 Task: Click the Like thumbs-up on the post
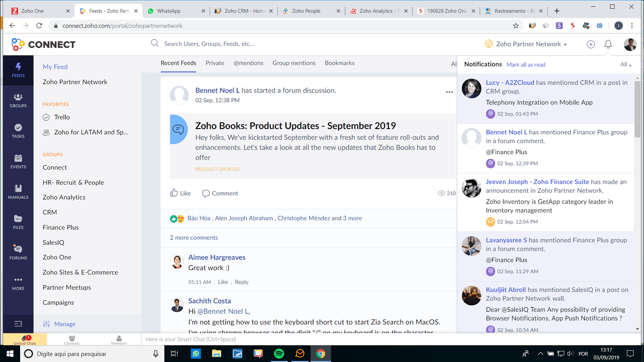tap(180, 193)
